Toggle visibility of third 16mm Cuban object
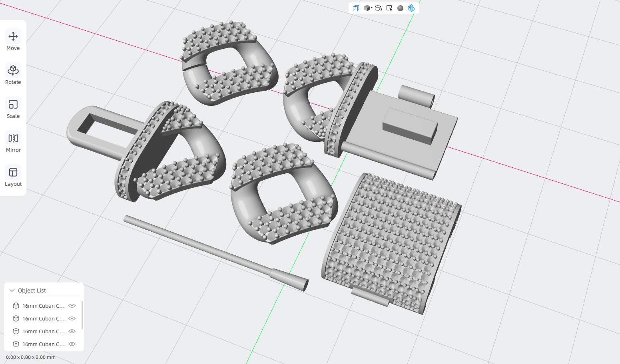 pyautogui.click(x=72, y=331)
